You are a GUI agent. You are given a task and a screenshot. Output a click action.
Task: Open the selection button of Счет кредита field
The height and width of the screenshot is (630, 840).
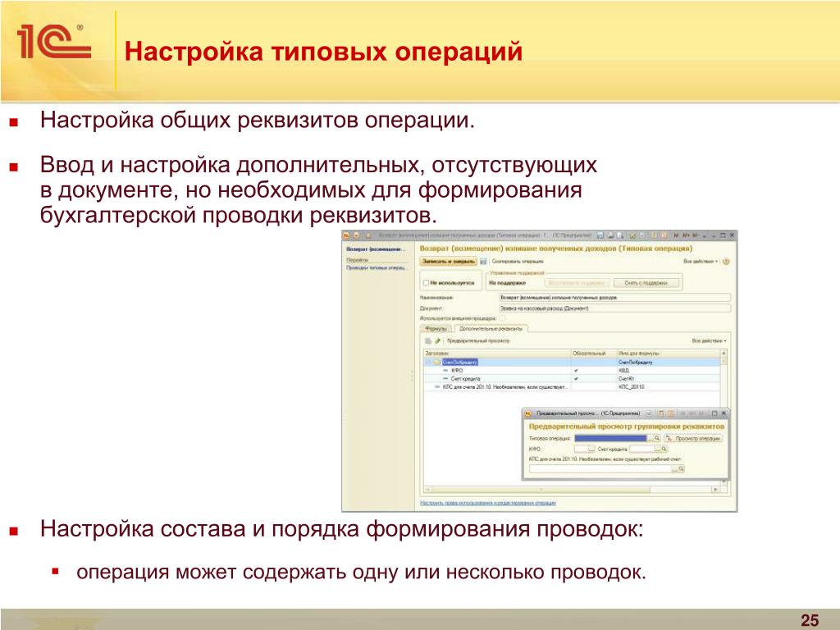[657, 449]
